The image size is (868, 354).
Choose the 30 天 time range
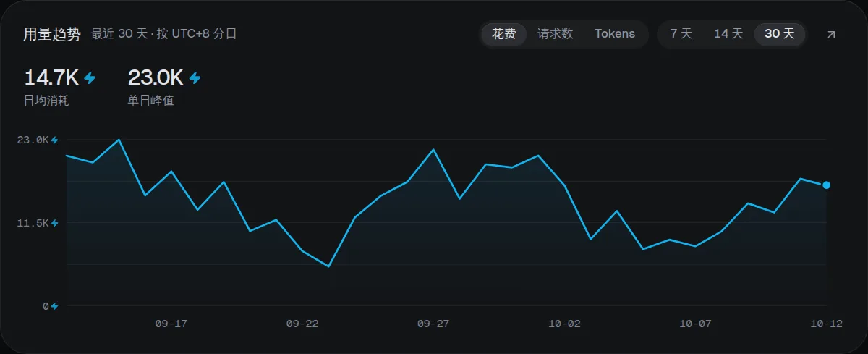coord(780,34)
